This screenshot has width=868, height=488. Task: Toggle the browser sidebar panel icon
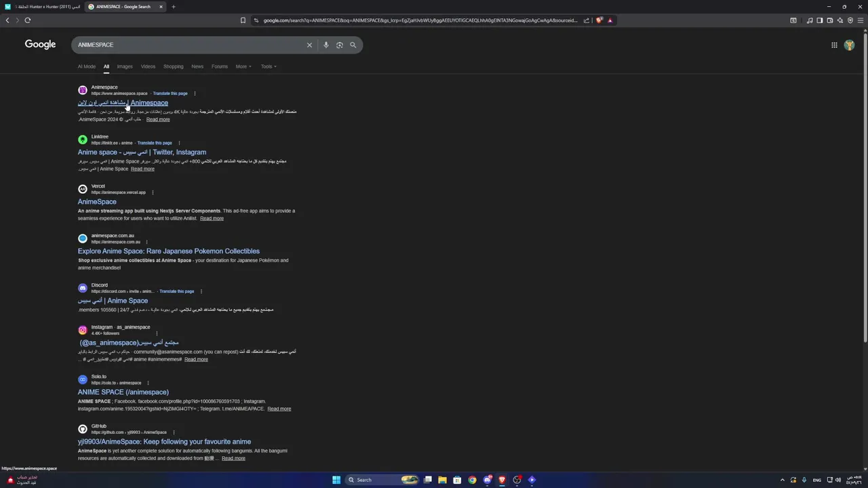(819, 20)
